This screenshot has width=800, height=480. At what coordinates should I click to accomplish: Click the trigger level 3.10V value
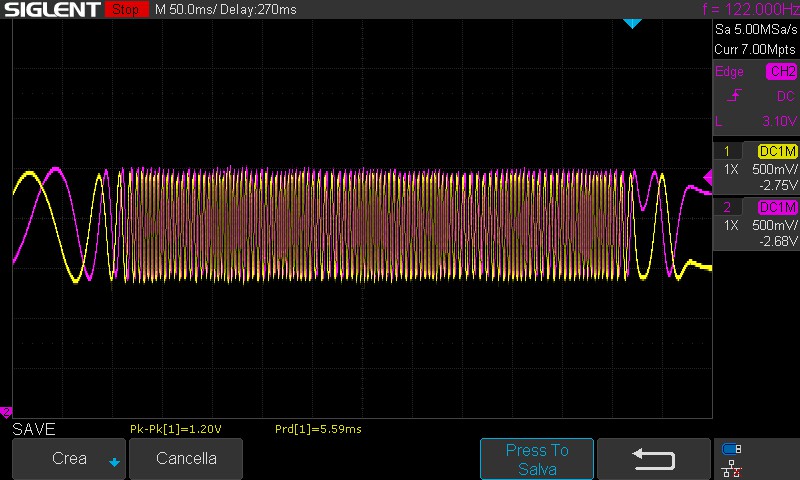coord(776,120)
